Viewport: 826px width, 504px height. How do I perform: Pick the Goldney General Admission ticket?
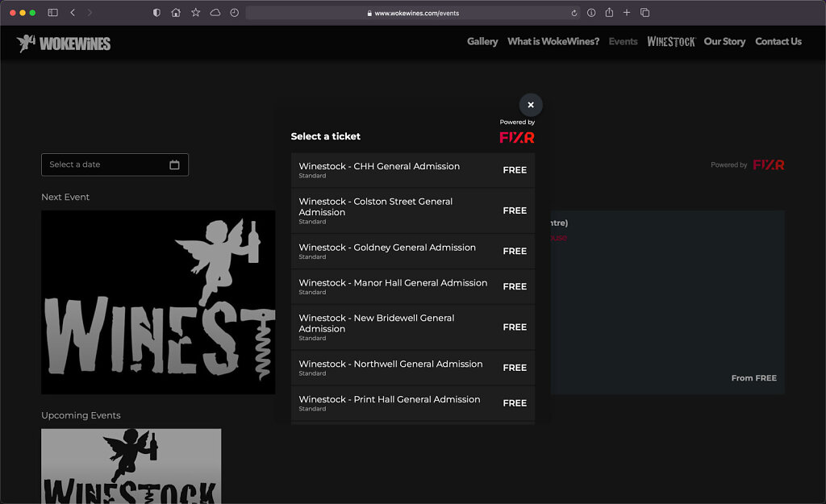point(413,252)
